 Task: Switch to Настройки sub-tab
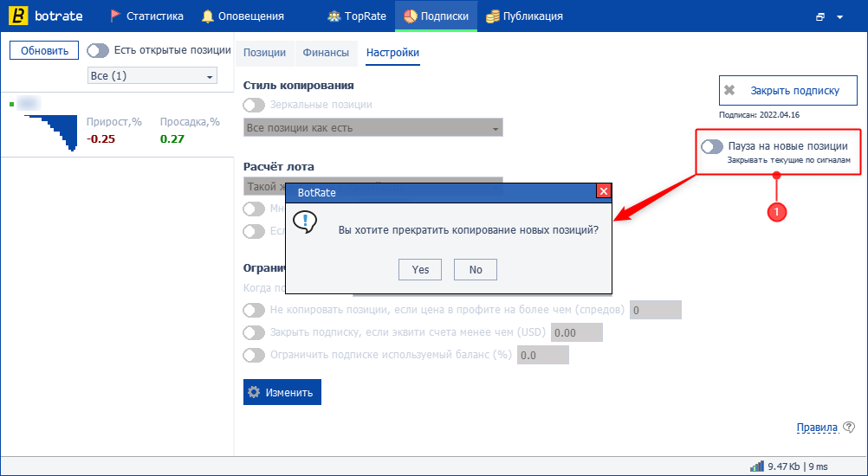click(392, 53)
